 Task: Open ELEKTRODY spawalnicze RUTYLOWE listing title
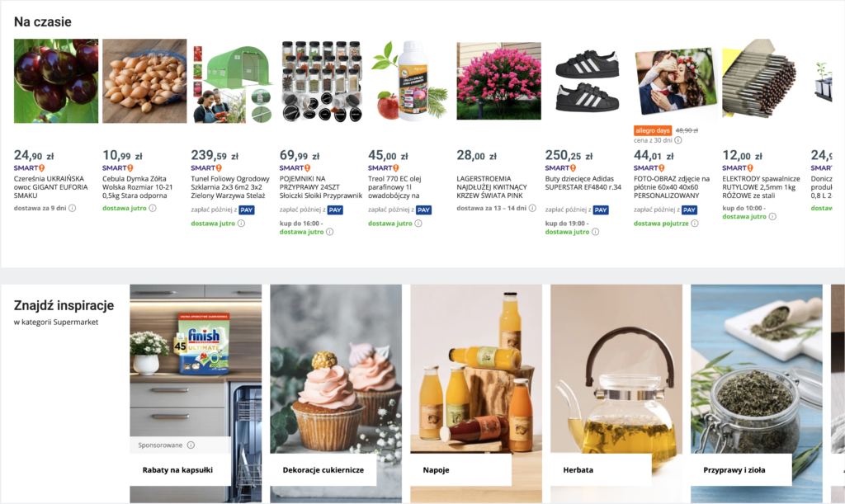click(761, 187)
